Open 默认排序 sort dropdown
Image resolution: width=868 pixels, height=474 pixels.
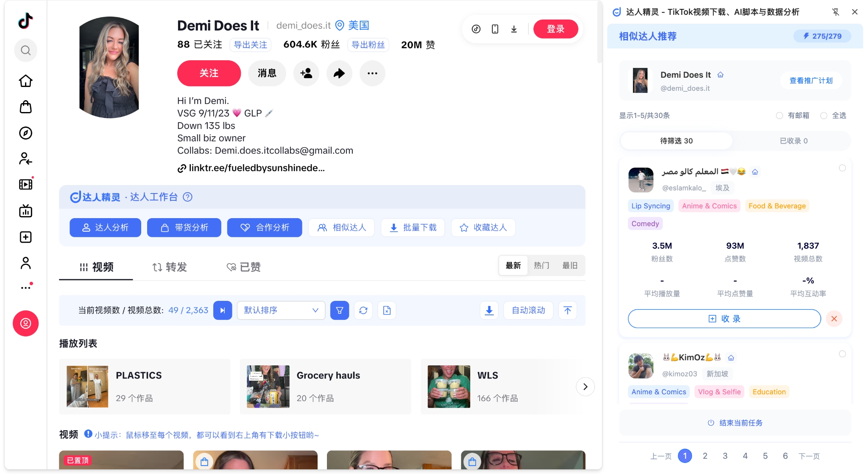click(x=281, y=310)
